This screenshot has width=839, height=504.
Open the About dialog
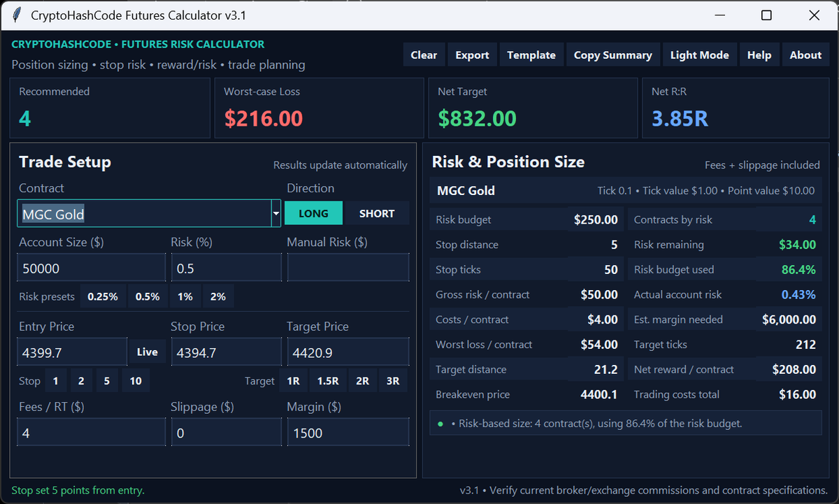point(805,55)
